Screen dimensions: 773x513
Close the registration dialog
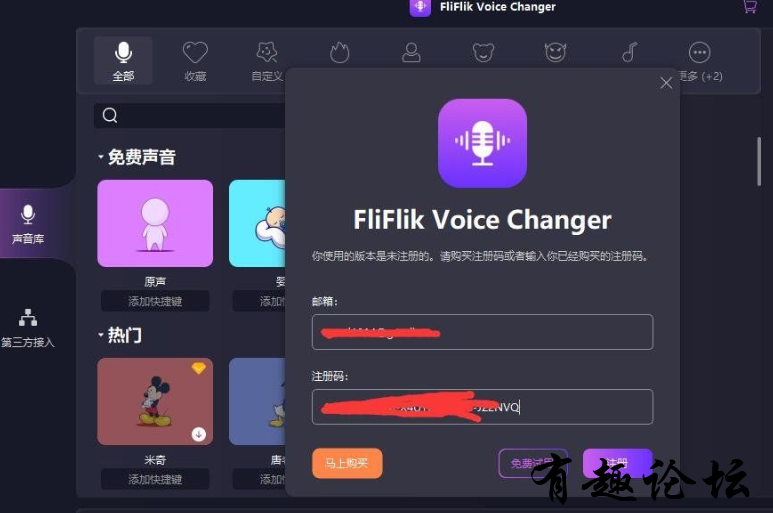[666, 83]
